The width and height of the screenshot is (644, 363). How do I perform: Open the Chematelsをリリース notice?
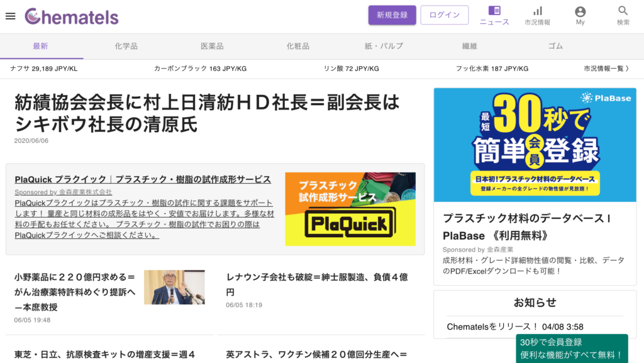515,327
